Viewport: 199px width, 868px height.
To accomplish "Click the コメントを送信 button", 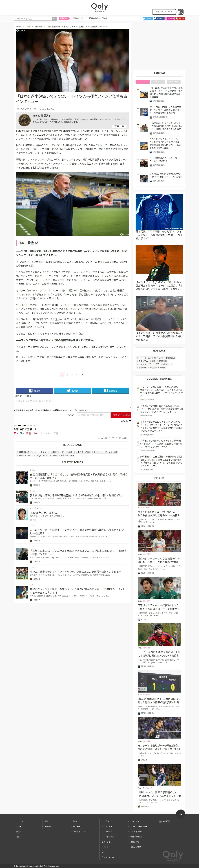I will click(121, 415).
